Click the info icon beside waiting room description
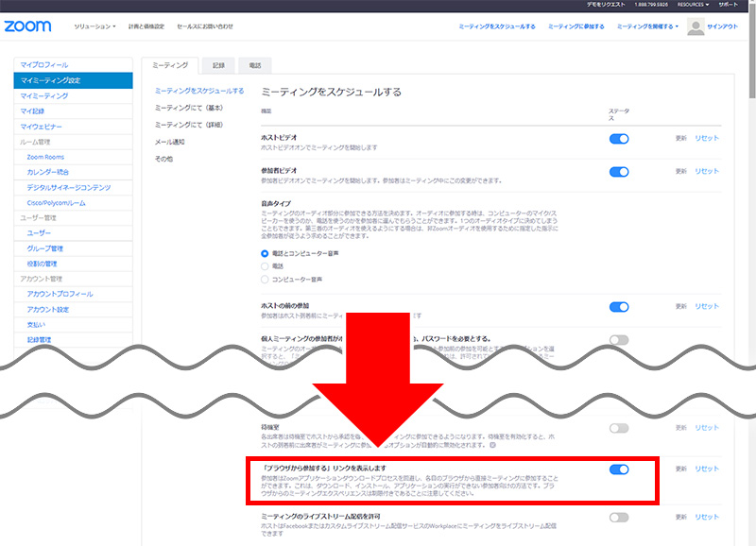This screenshot has height=546, width=756. (492, 444)
